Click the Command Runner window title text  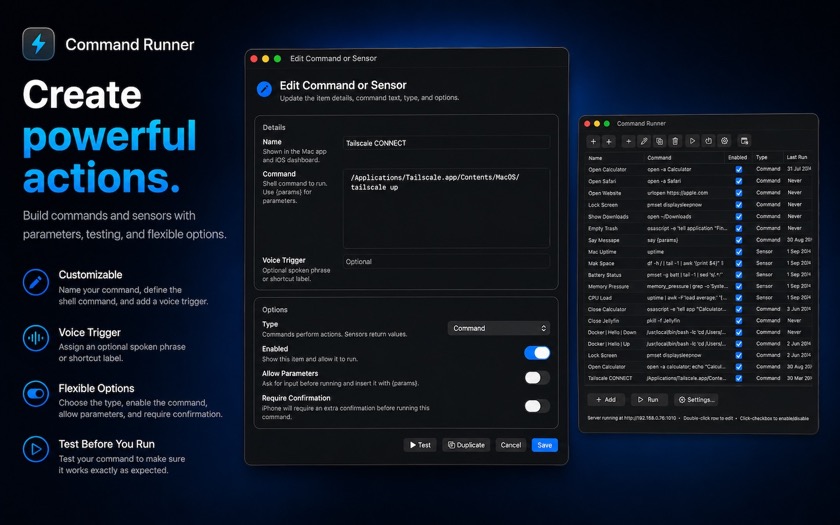point(641,124)
